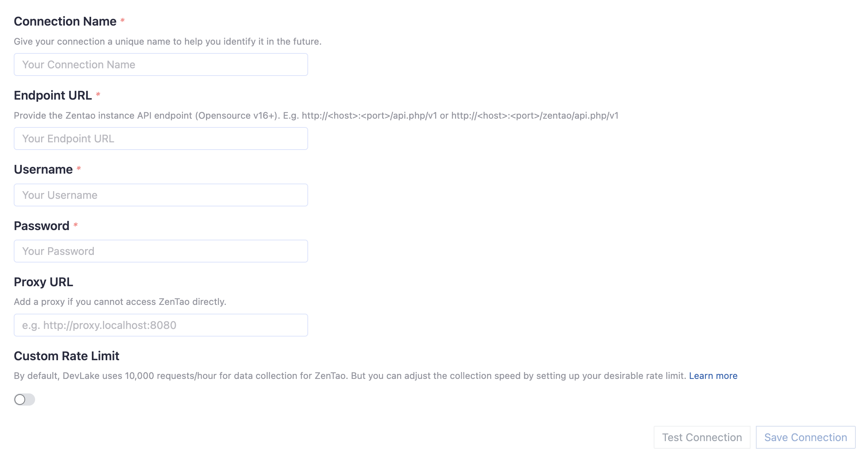Click the Save Connection button

pyautogui.click(x=805, y=437)
